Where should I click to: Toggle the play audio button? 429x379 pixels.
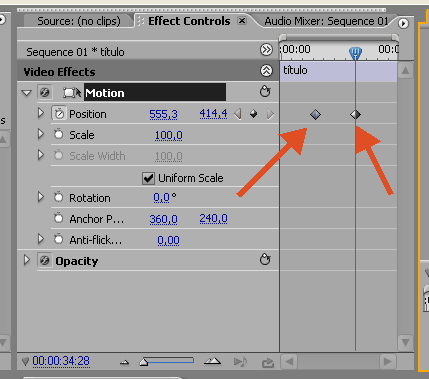click(x=240, y=362)
